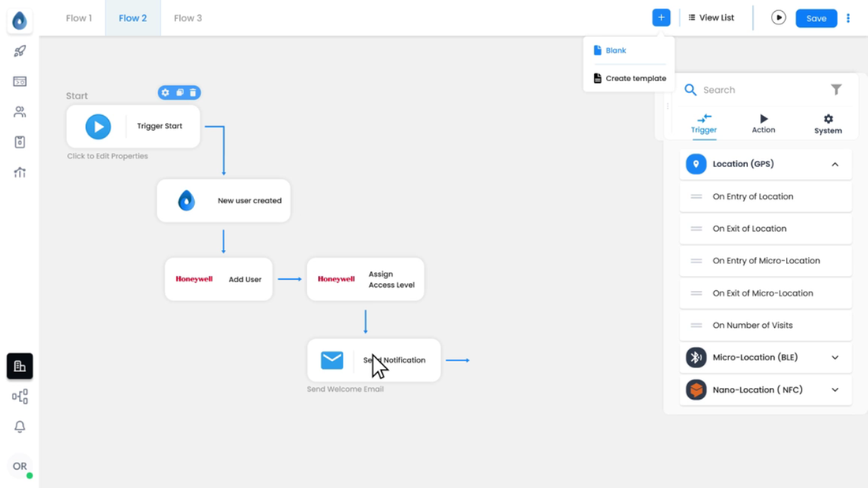Collapse the Location (GPS) section
This screenshot has height=488, width=868.
[x=835, y=164]
